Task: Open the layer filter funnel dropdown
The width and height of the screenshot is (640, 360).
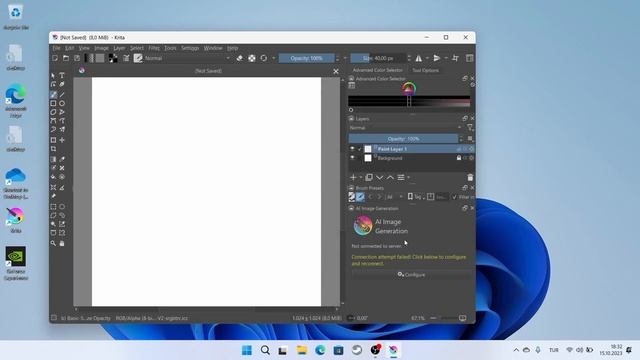Action: point(470,128)
